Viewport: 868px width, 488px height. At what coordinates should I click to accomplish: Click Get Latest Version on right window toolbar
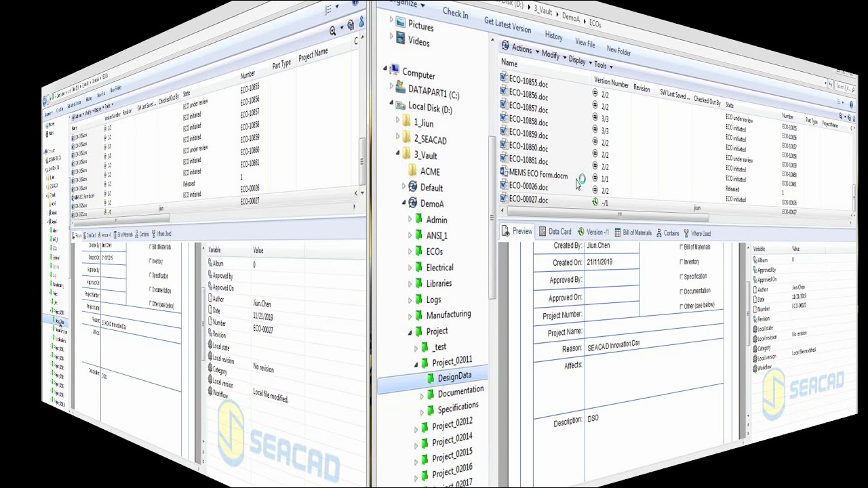pyautogui.click(x=507, y=25)
